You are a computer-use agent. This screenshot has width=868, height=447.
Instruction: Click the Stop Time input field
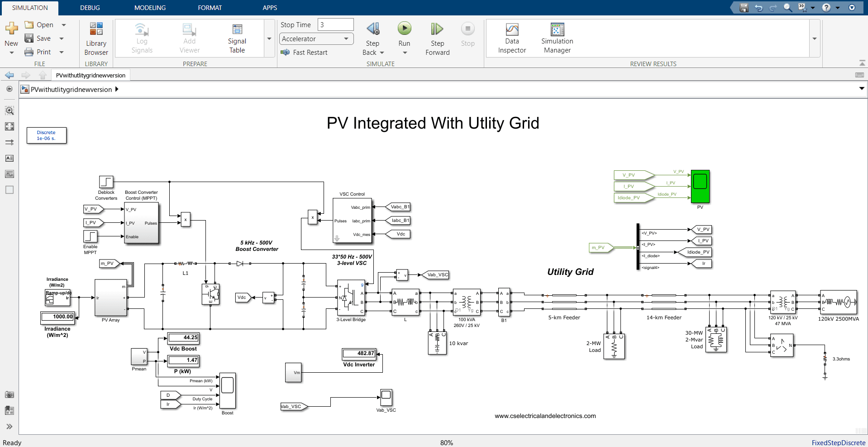pyautogui.click(x=335, y=25)
